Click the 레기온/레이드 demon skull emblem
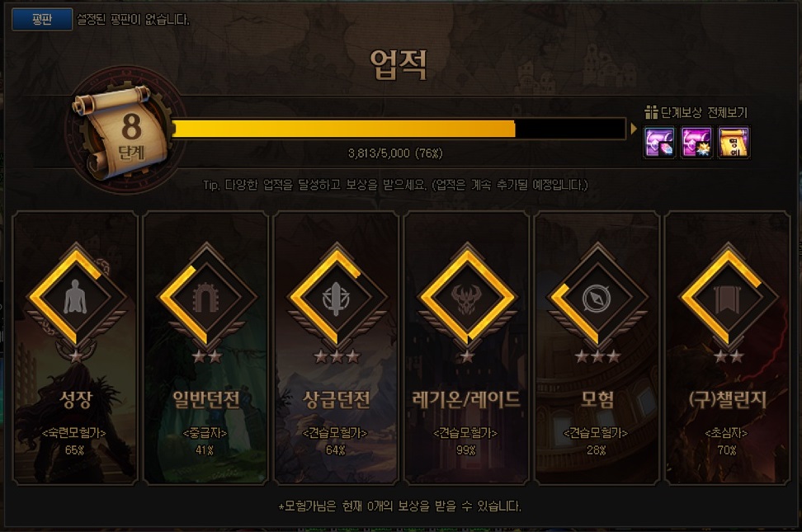 point(466,297)
